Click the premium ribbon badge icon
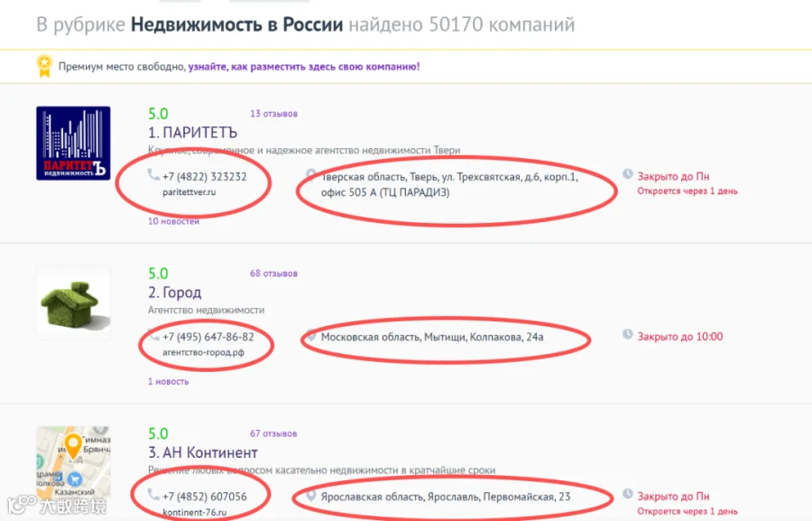 [x=44, y=66]
